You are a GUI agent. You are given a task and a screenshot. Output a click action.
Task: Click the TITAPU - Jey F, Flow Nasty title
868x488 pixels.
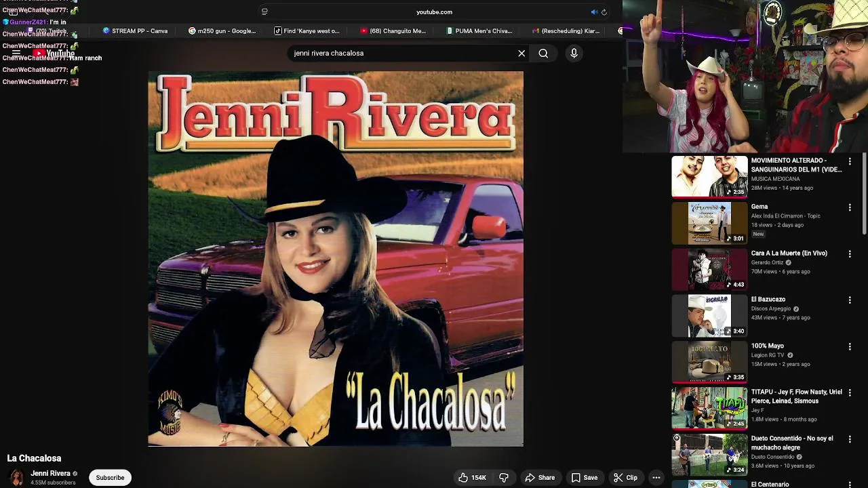(796, 396)
